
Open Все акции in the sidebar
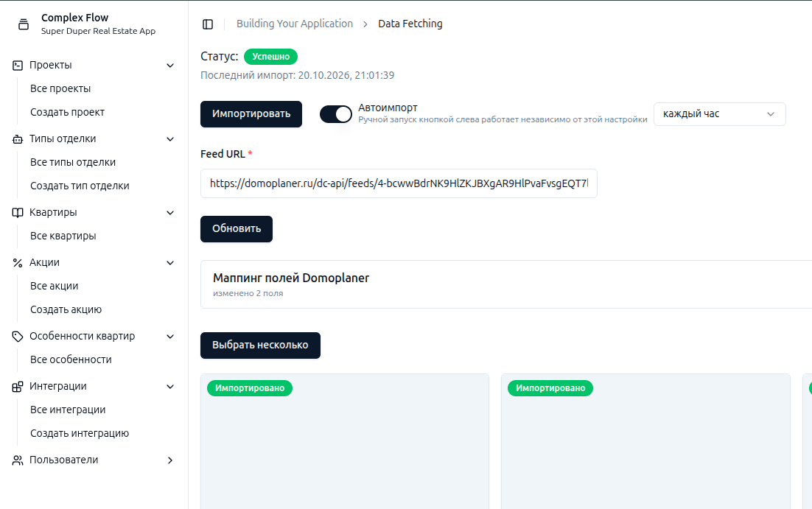(x=54, y=286)
